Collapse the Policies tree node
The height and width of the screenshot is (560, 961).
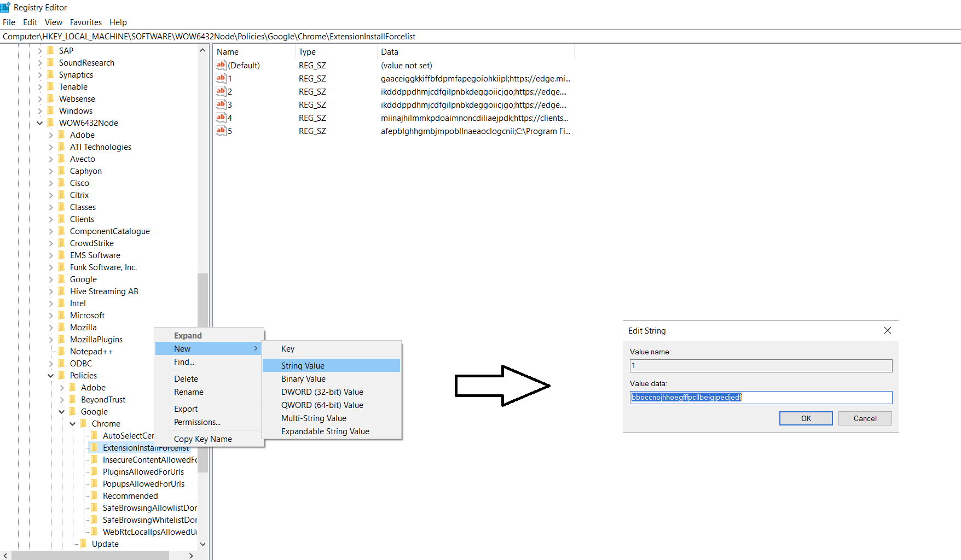click(x=50, y=375)
